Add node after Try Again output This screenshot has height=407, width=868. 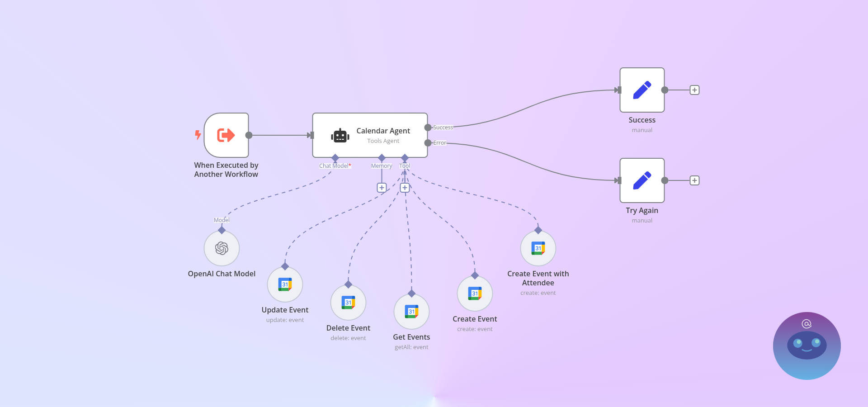[x=694, y=180]
